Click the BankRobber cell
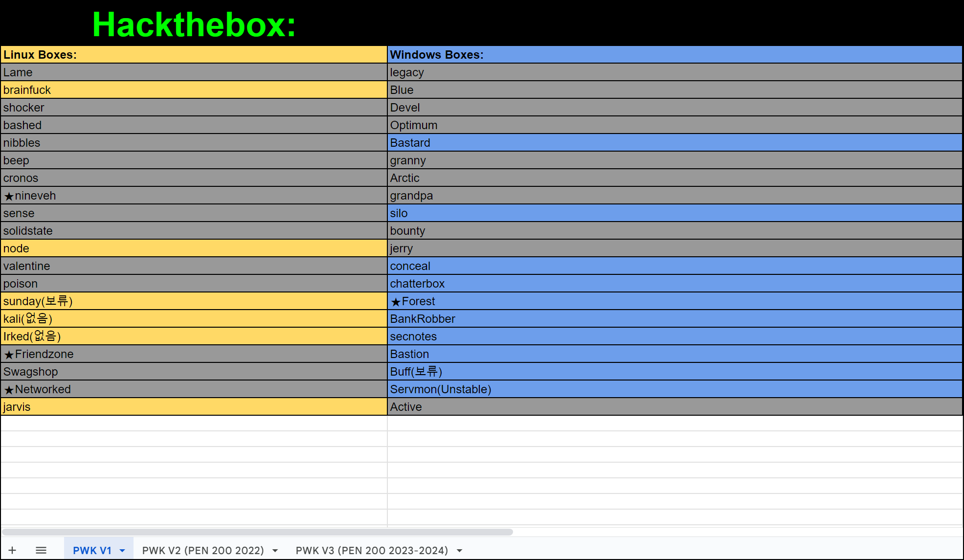 pos(675,319)
